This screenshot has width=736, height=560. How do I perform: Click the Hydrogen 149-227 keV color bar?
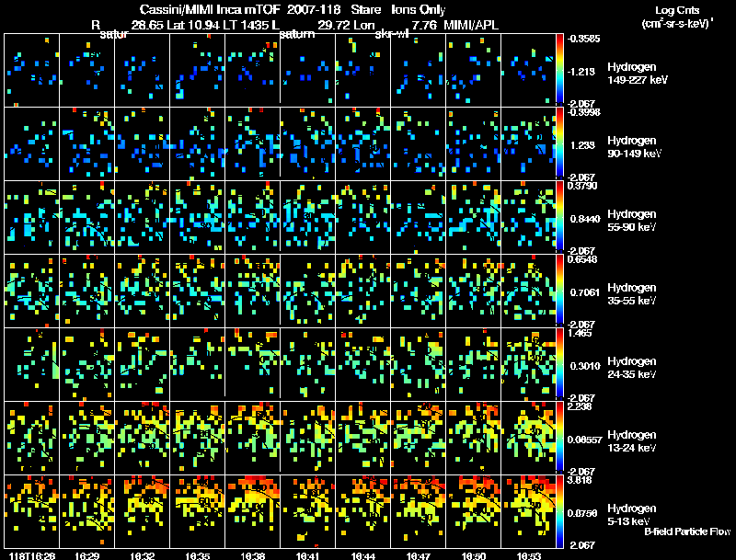[559, 70]
